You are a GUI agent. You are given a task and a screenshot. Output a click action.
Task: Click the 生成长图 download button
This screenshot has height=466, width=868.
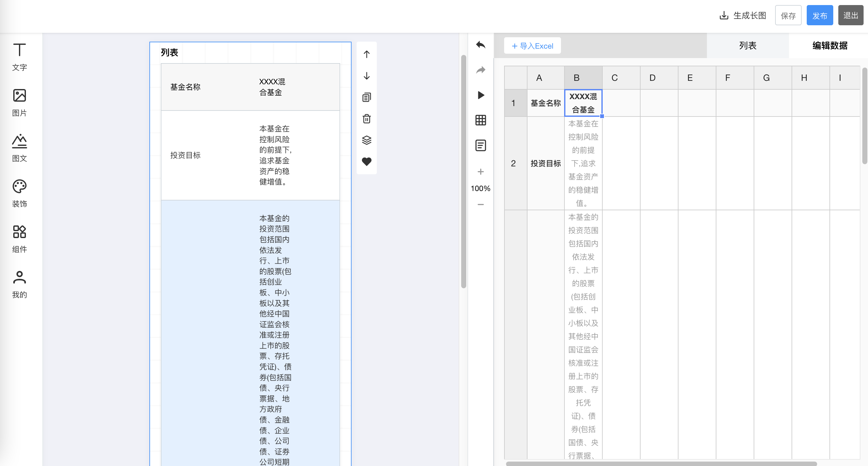743,15
